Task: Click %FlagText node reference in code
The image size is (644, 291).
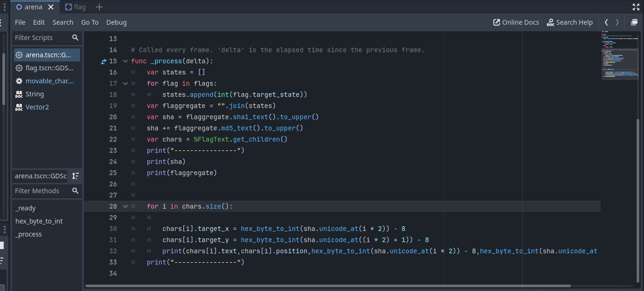Action: (211, 139)
